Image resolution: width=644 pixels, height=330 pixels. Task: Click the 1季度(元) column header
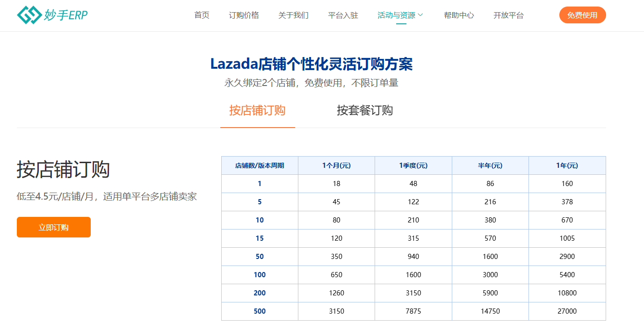tap(413, 165)
